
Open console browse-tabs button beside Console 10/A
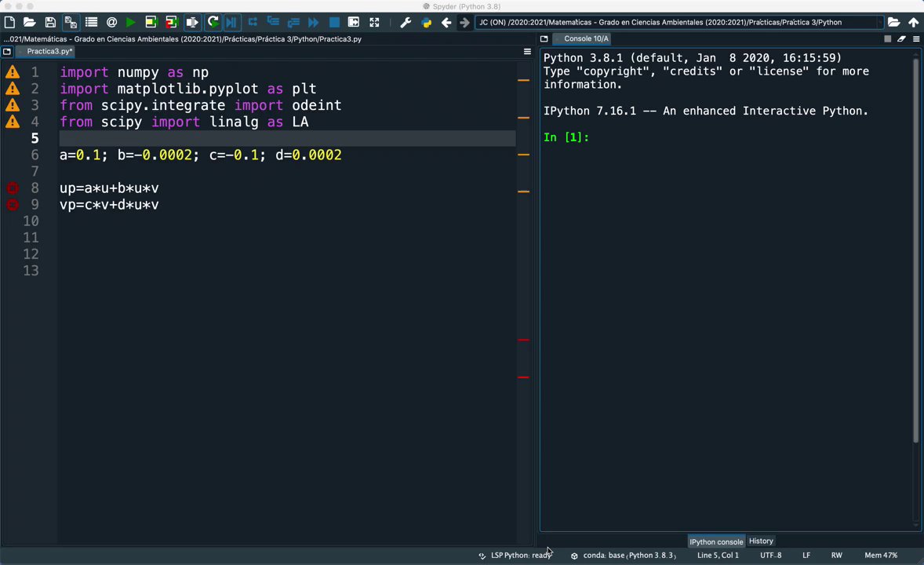click(544, 39)
